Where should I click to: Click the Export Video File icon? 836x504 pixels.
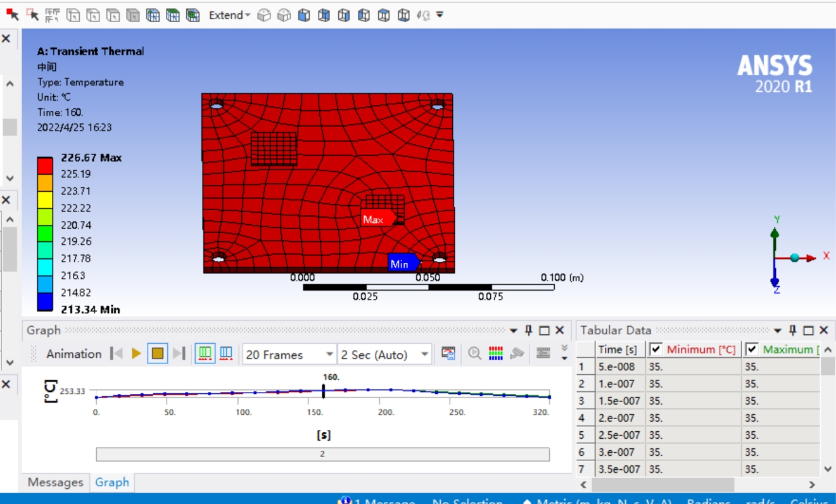click(x=449, y=354)
